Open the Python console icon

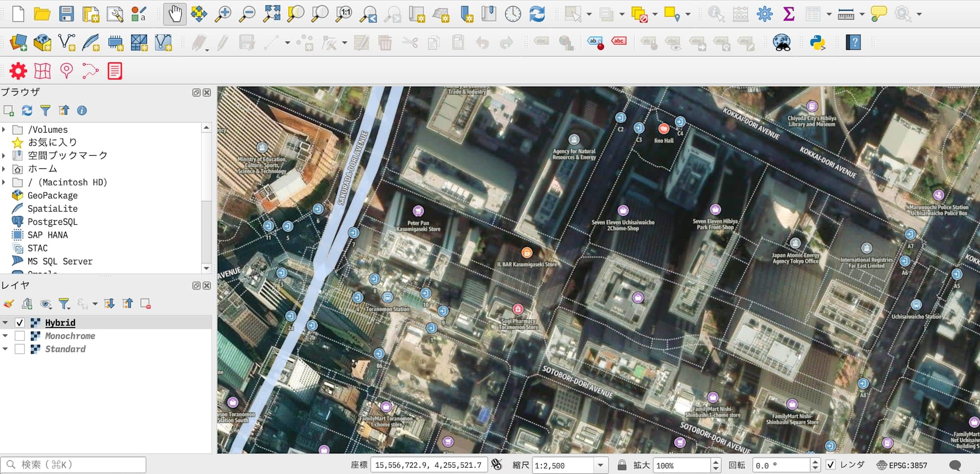(817, 43)
